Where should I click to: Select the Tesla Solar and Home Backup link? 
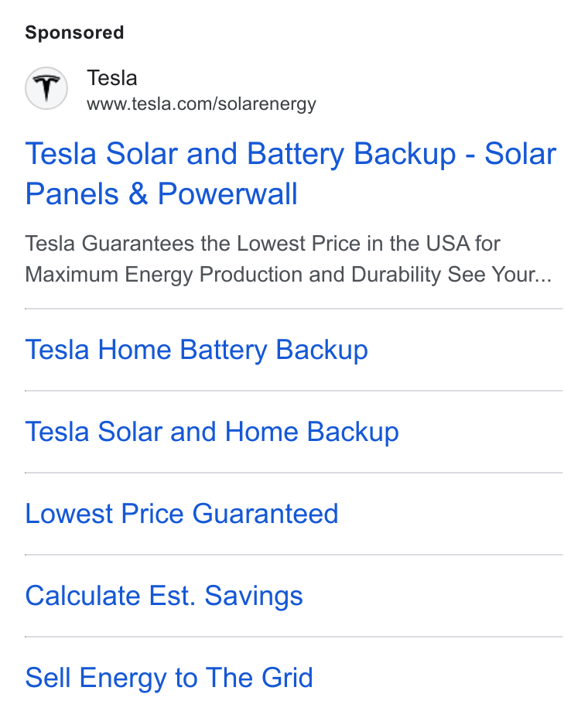pyautogui.click(x=212, y=433)
